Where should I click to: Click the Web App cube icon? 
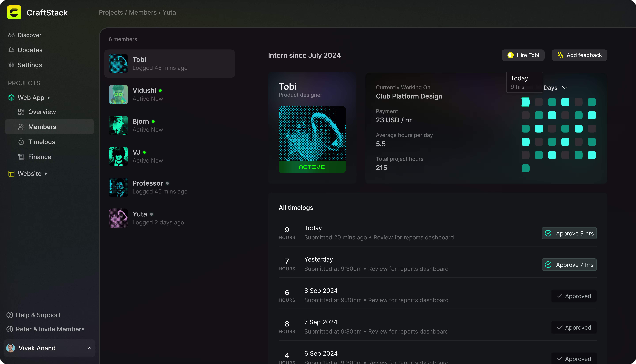11,98
